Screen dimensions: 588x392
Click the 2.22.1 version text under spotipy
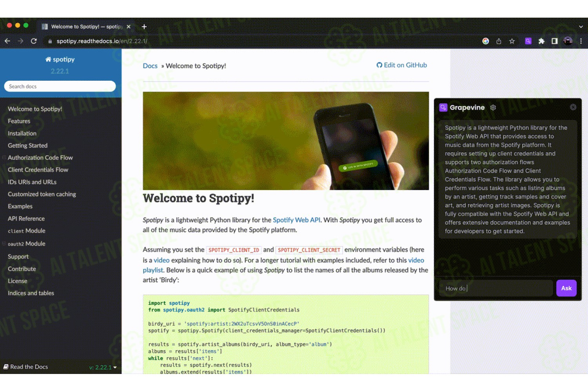tap(60, 71)
